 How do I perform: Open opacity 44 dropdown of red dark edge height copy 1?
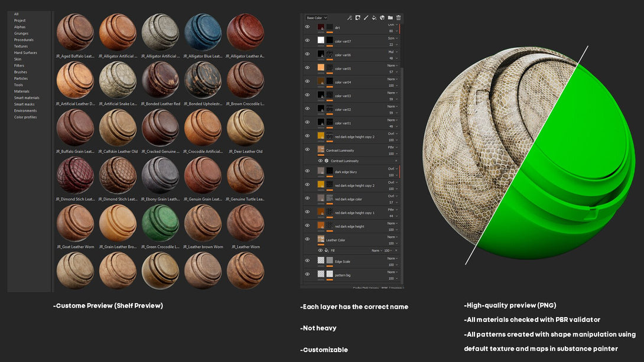click(393, 216)
